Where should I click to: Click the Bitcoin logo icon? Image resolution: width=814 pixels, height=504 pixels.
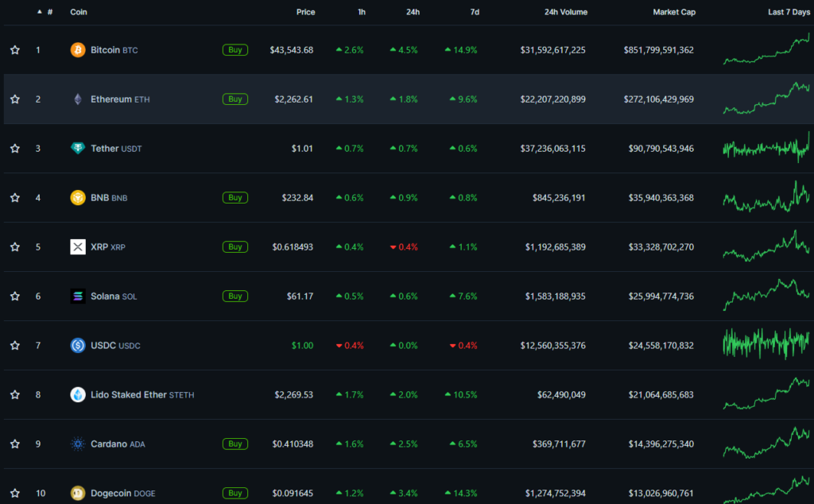click(x=78, y=50)
